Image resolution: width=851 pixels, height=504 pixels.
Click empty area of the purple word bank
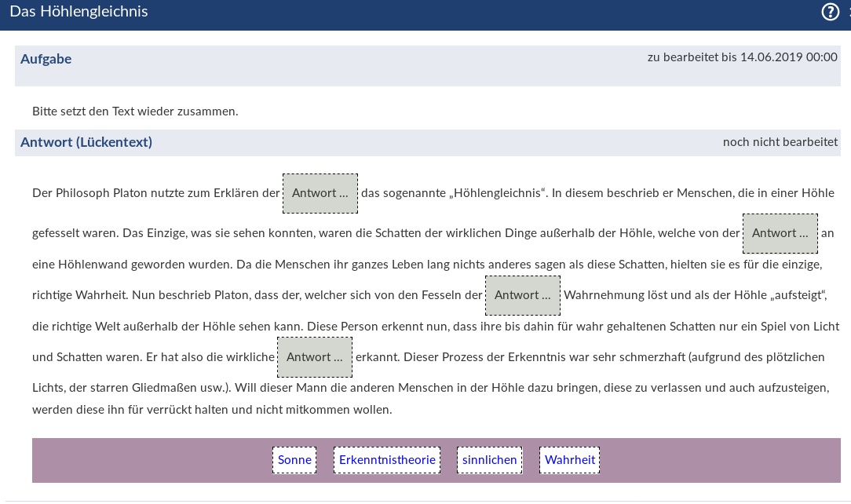pos(157,460)
